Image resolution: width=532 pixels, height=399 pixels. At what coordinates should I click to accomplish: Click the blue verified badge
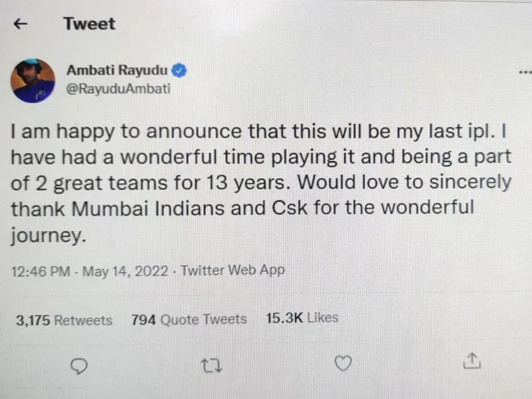[179, 71]
